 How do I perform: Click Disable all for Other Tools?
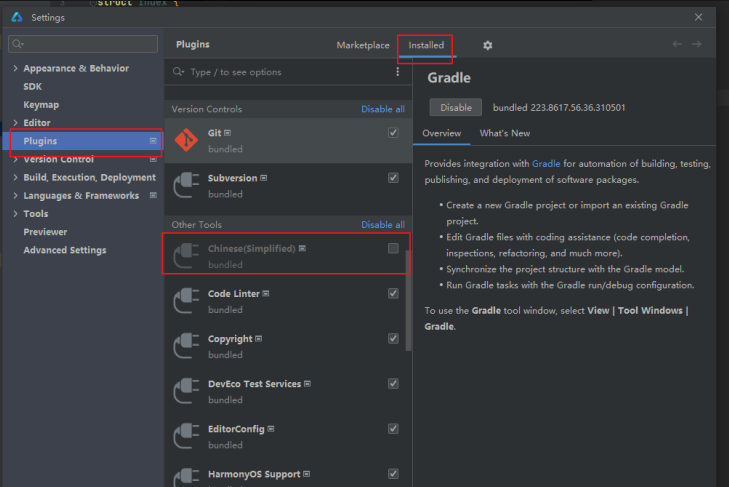click(383, 225)
